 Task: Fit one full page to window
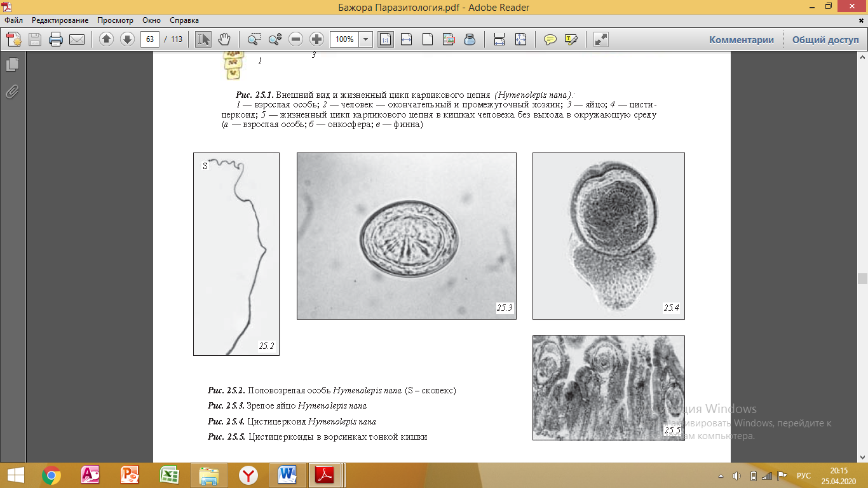click(x=428, y=39)
